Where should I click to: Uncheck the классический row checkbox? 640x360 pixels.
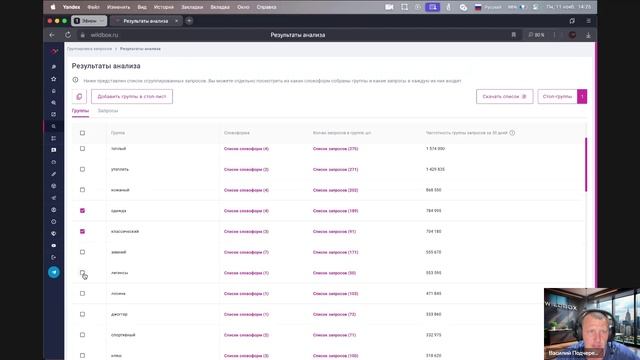tap(82, 231)
